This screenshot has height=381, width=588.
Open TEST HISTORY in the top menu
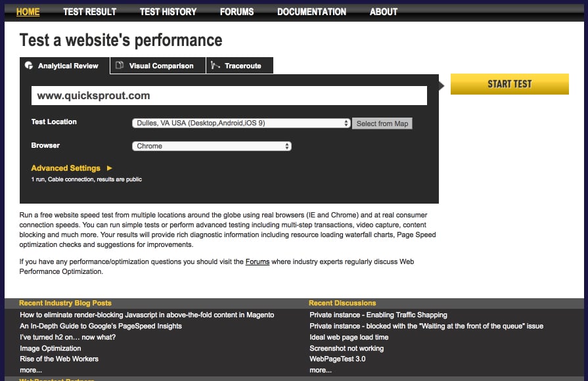coord(168,12)
